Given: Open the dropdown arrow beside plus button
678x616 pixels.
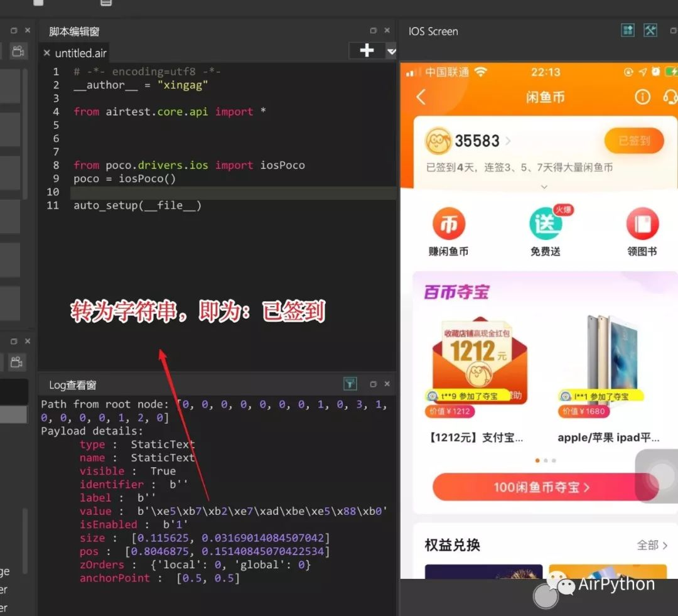Looking at the screenshot, I should [391, 51].
